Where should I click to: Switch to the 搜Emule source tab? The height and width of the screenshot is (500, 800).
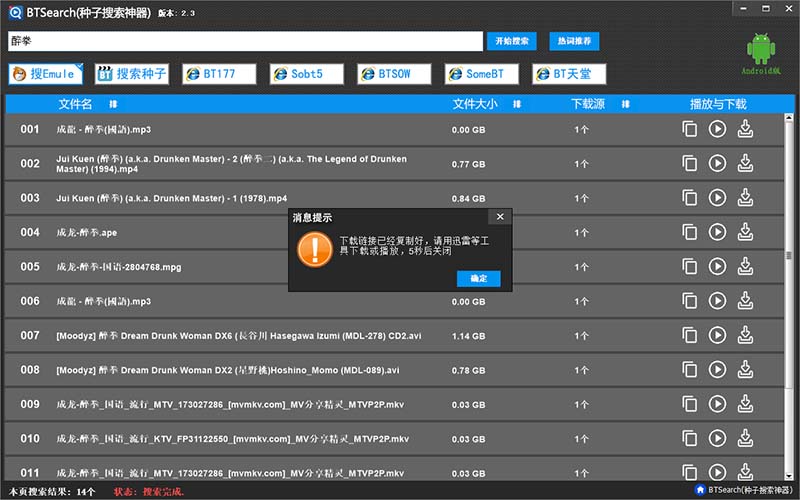[x=46, y=74]
